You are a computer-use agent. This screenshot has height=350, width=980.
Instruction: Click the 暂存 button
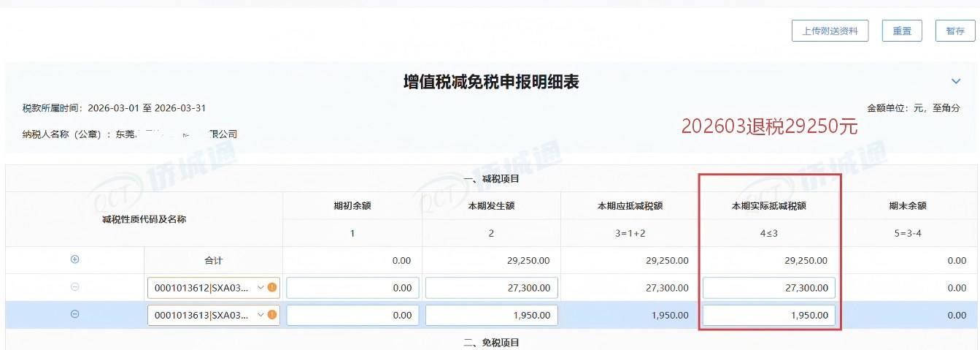click(x=954, y=31)
